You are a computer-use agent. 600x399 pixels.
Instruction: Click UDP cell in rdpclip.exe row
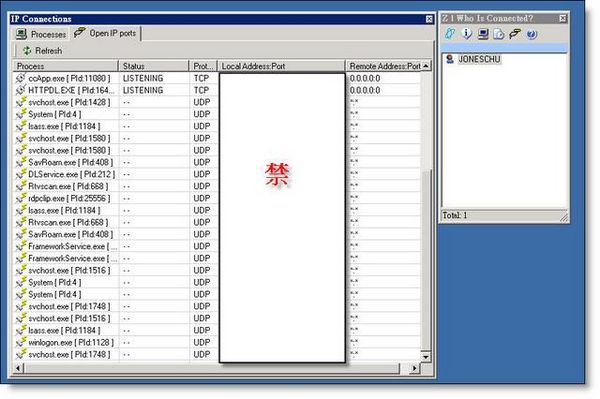pyautogui.click(x=202, y=198)
